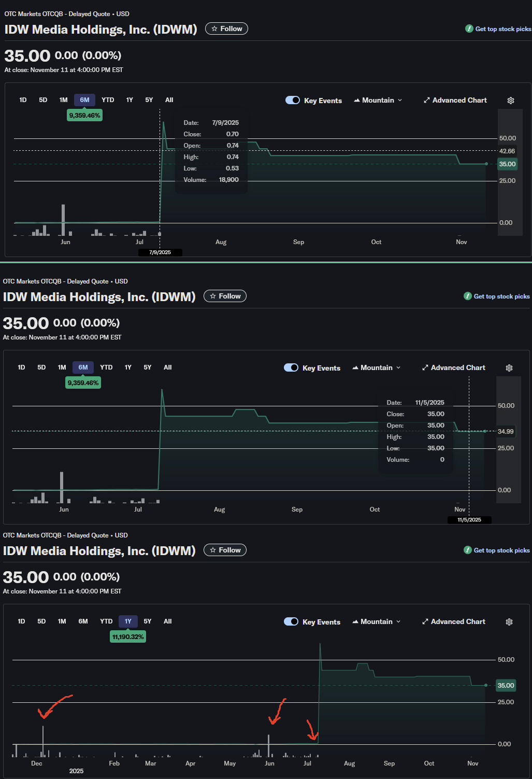Select 1D range in third chart
This screenshot has height=779, width=532.
pyautogui.click(x=21, y=621)
